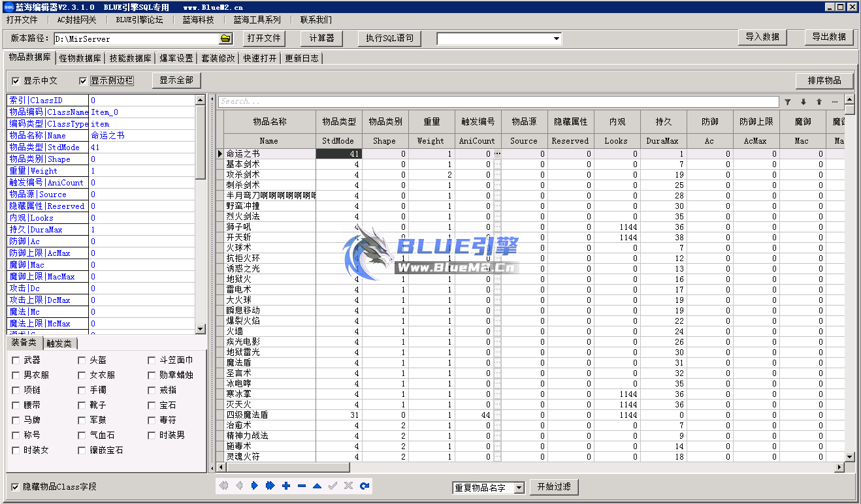Switch to 技能数据库 tab

click(x=131, y=58)
